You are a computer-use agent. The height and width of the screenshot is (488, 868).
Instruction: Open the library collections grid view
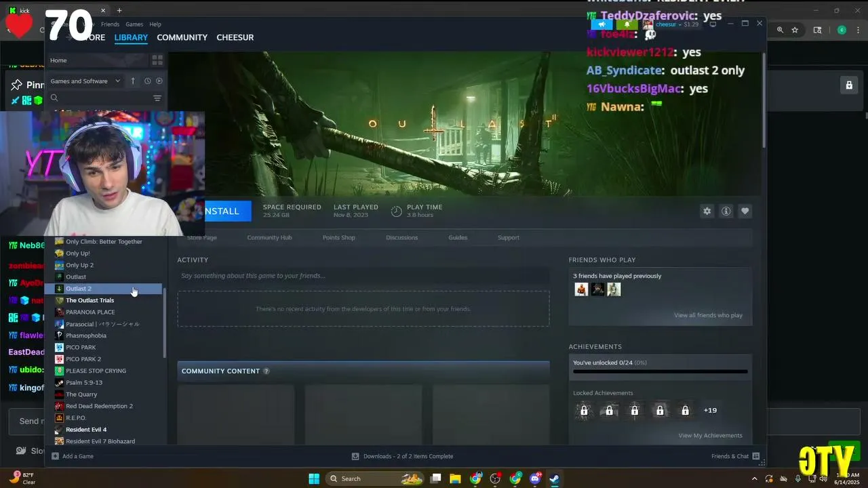(157, 60)
